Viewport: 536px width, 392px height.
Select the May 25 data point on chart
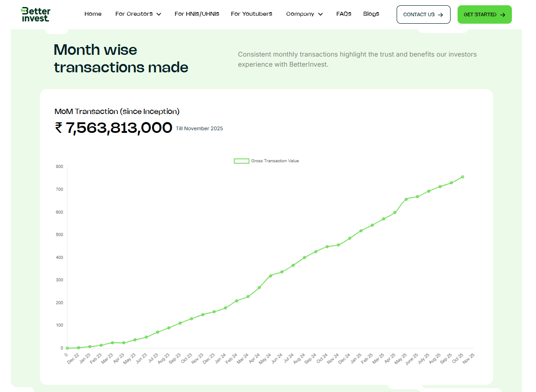406,199
